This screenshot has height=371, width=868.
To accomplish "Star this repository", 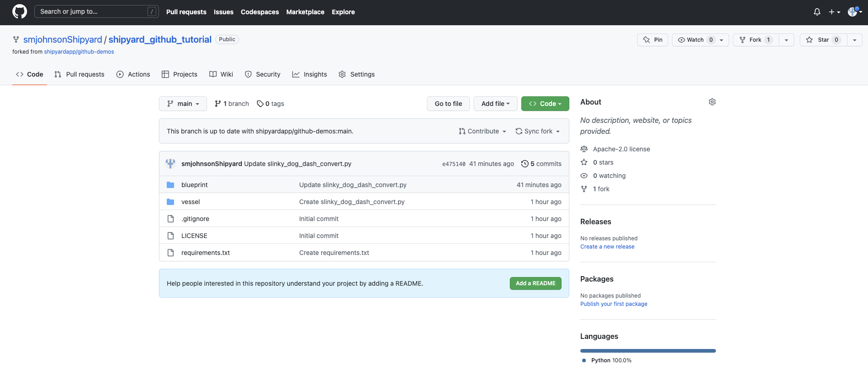I will pyautogui.click(x=823, y=40).
